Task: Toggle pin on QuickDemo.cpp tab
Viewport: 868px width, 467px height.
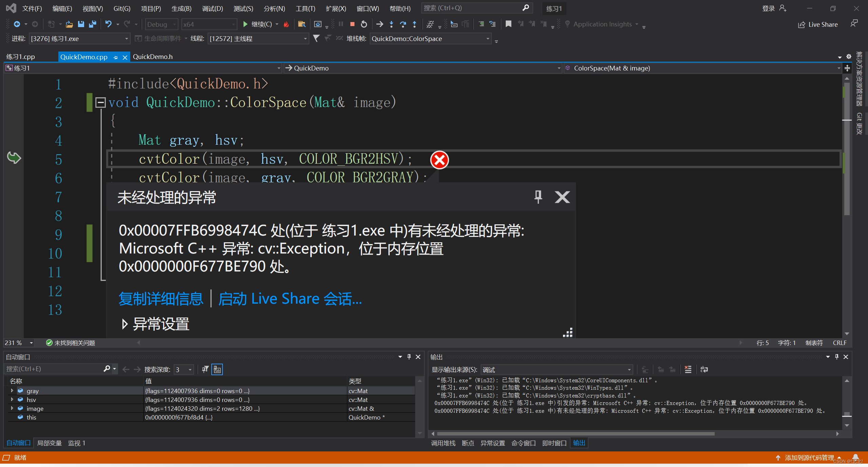Action: pos(116,57)
